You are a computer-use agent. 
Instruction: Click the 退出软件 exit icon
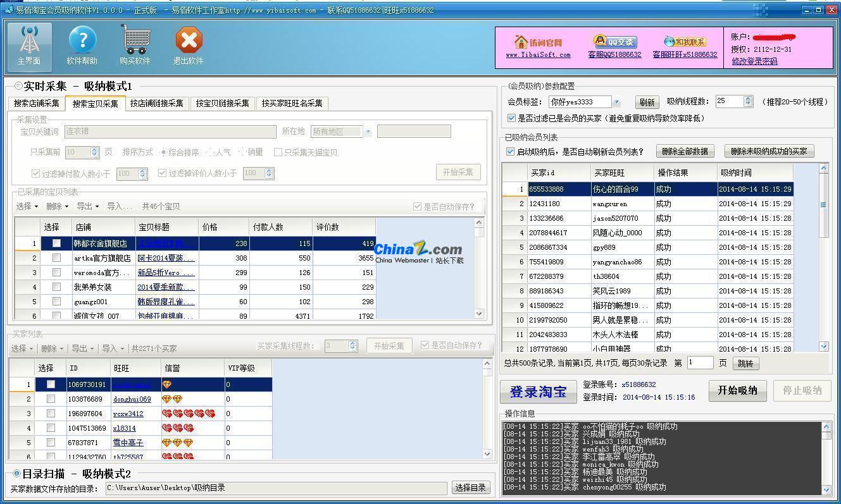click(188, 46)
